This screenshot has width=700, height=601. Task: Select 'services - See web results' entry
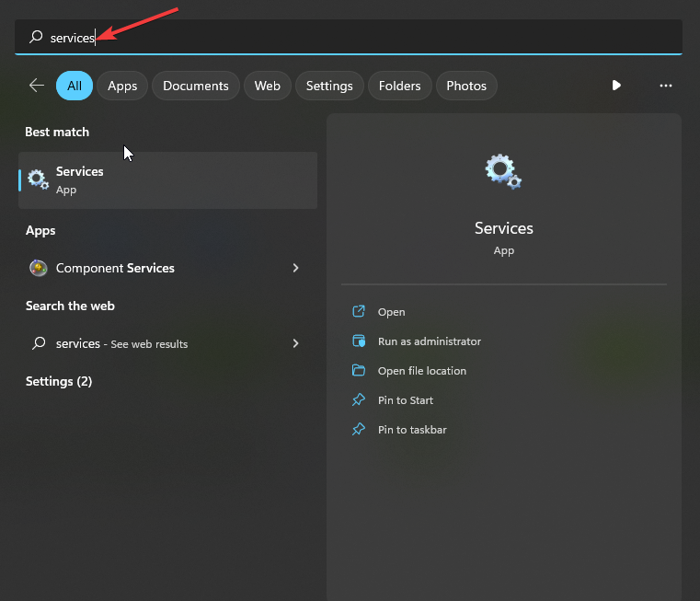(167, 343)
